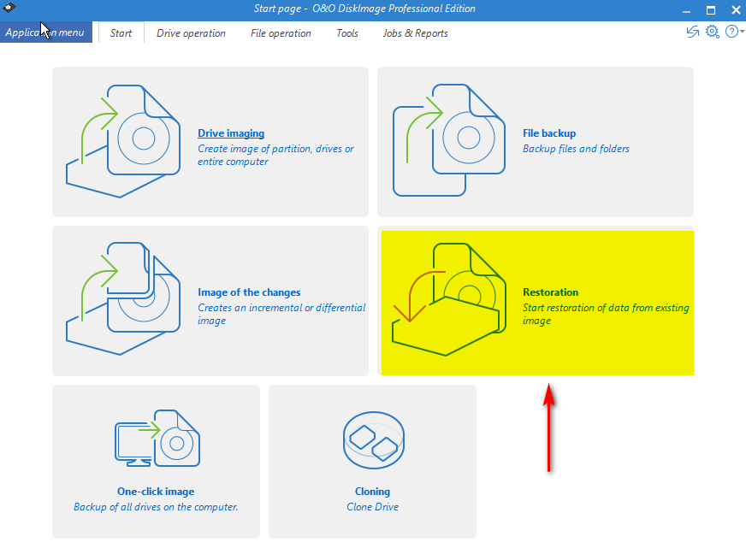The image size is (746, 560).
Task: Click the app icon in title bar
Action: coord(10,9)
